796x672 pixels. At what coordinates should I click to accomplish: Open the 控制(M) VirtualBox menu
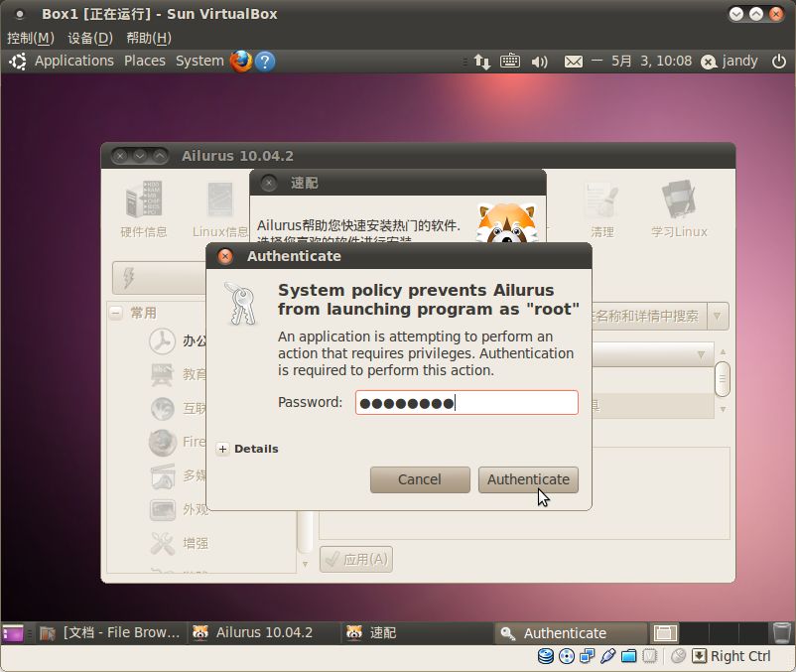[x=31, y=38]
